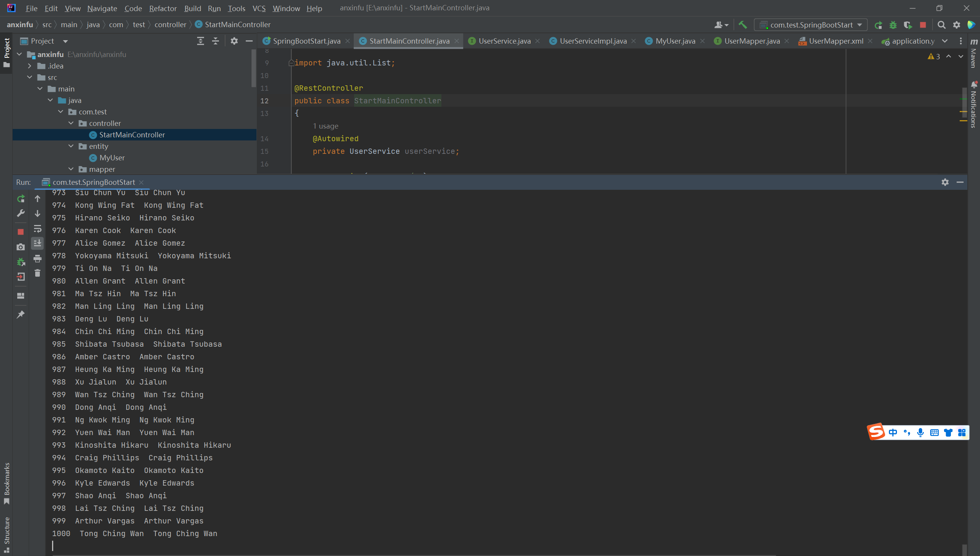The width and height of the screenshot is (980, 556).
Task: Click the controller breadcrumb in navigation bar
Action: pyautogui.click(x=170, y=24)
